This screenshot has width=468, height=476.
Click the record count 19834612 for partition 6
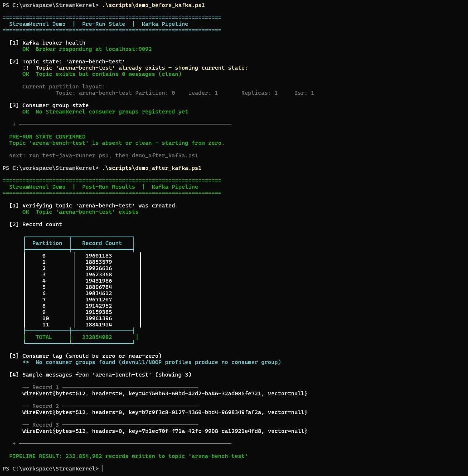[x=99, y=293]
